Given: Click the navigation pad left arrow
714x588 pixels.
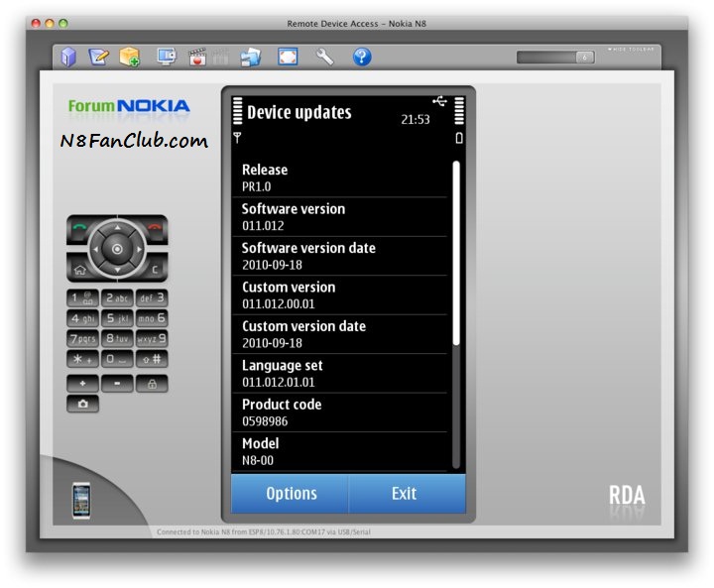Looking at the screenshot, I should [x=95, y=249].
